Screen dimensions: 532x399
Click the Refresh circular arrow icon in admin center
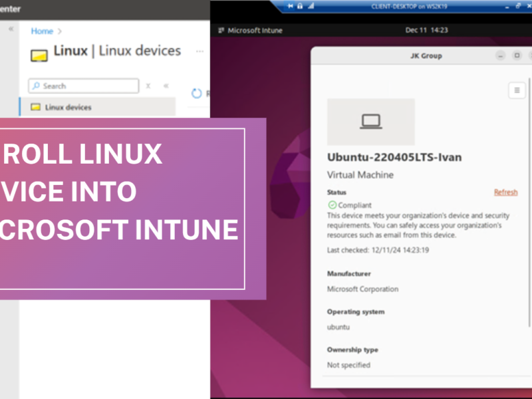click(198, 94)
